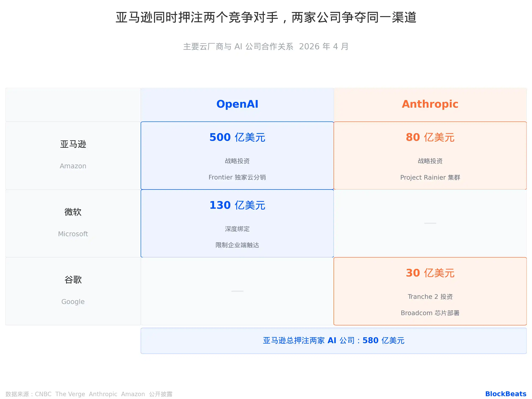
Task: Click the 580 亿美元 total banner
Action: [333, 340]
